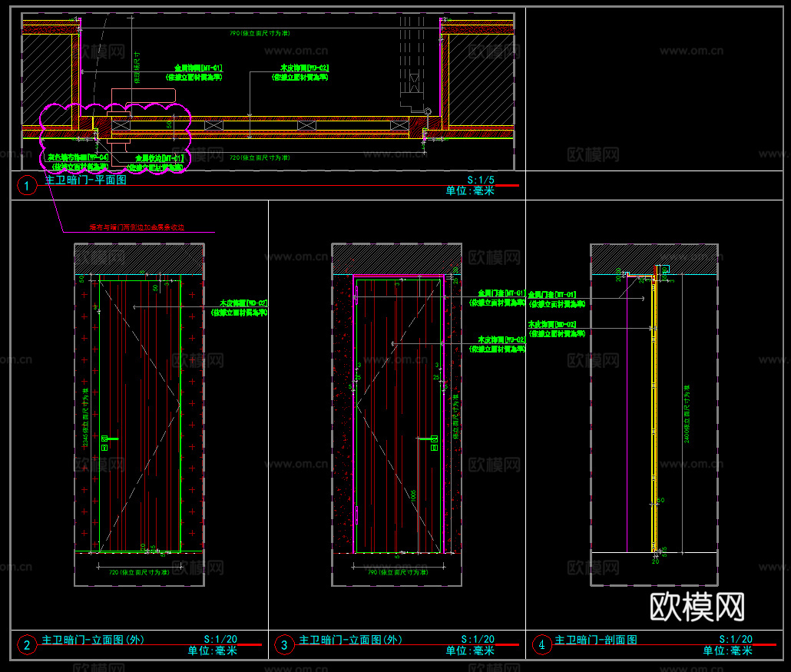791x672 pixels.
Task: Click the red annotation note below the plan
Action: click(x=137, y=227)
